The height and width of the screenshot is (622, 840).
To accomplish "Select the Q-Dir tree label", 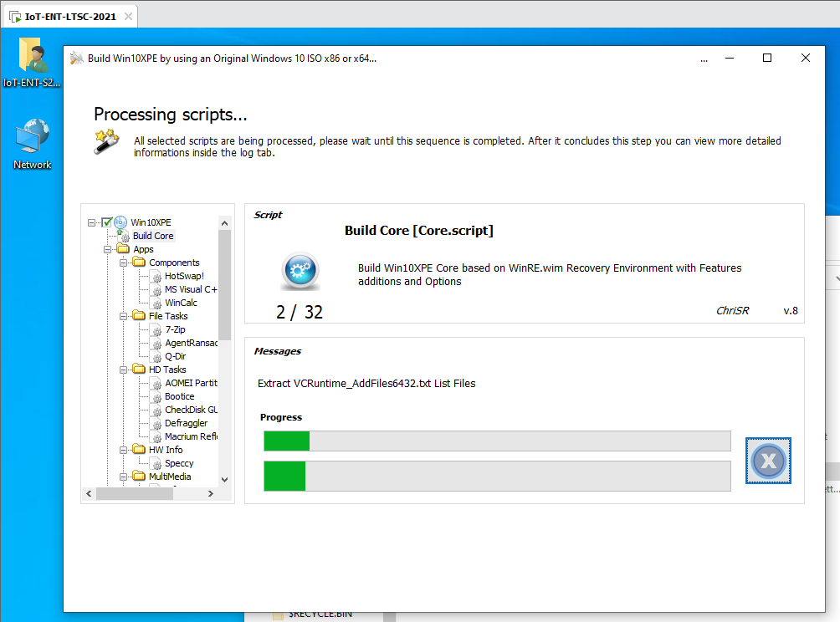I will [175, 356].
